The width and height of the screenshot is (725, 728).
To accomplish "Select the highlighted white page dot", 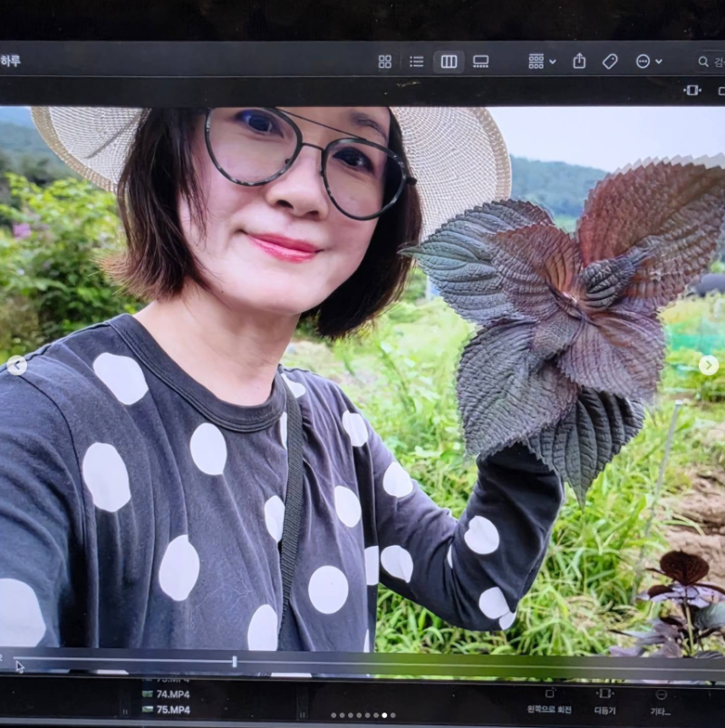I will coord(384,715).
